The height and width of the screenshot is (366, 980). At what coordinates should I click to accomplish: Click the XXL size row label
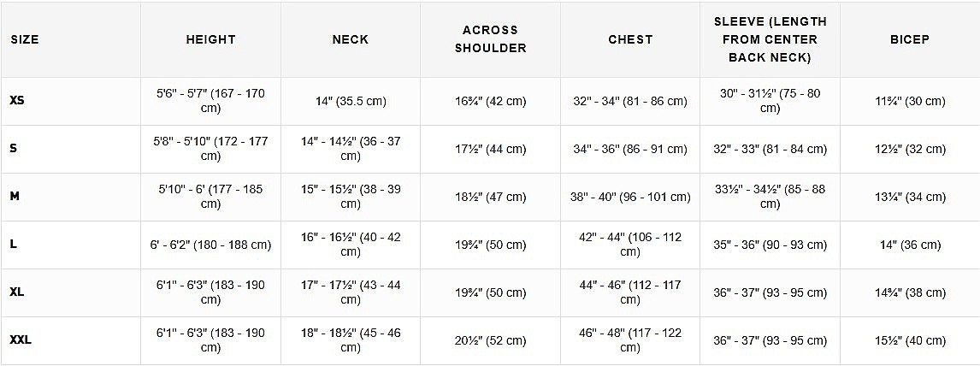point(21,339)
